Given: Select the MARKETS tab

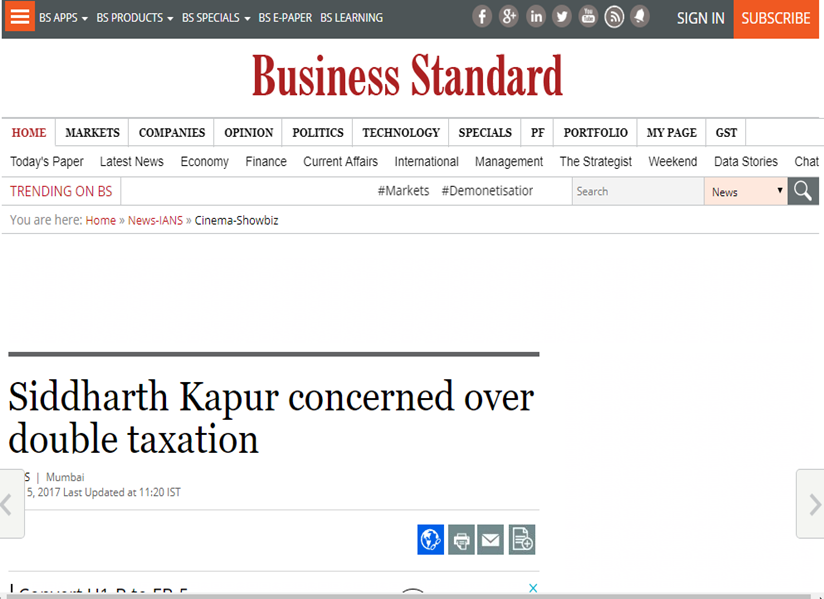Looking at the screenshot, I should (92, 133).
